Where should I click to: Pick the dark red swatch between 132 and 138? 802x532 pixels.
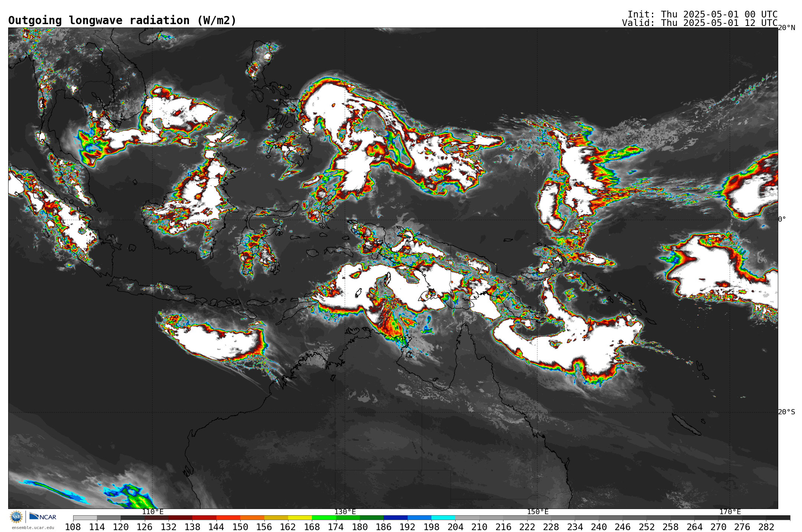[x=180, y=518]
